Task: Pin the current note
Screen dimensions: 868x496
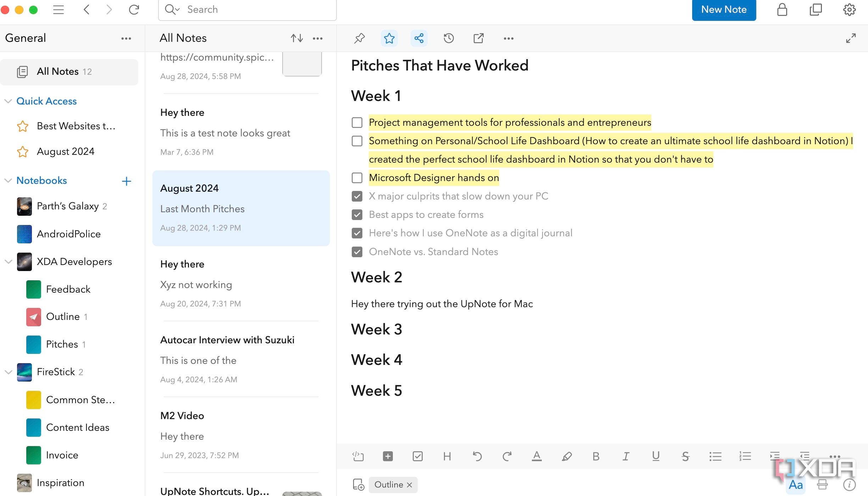Action: (x=359, y=38)
